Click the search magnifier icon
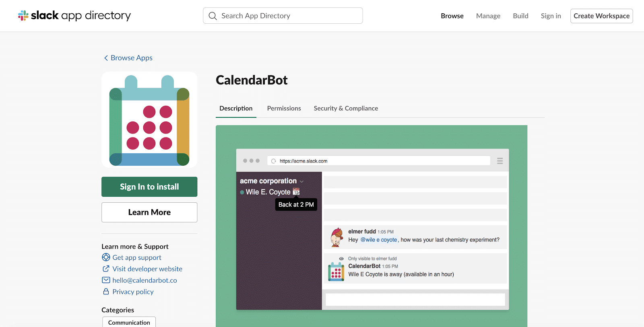Screen dimensions: 644x327 coord(213,16)
